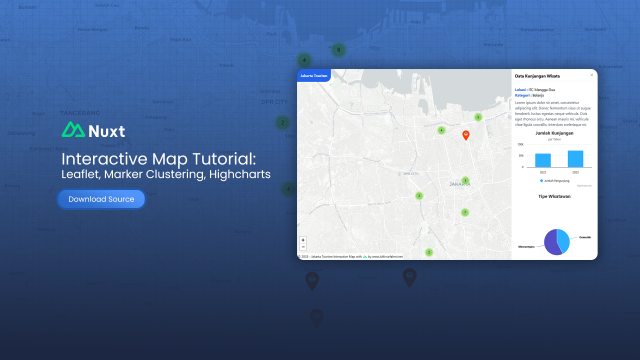Close the Data Kunjungan Wisata panel
This screenshot has width=640, height=360.
(592, 75)
